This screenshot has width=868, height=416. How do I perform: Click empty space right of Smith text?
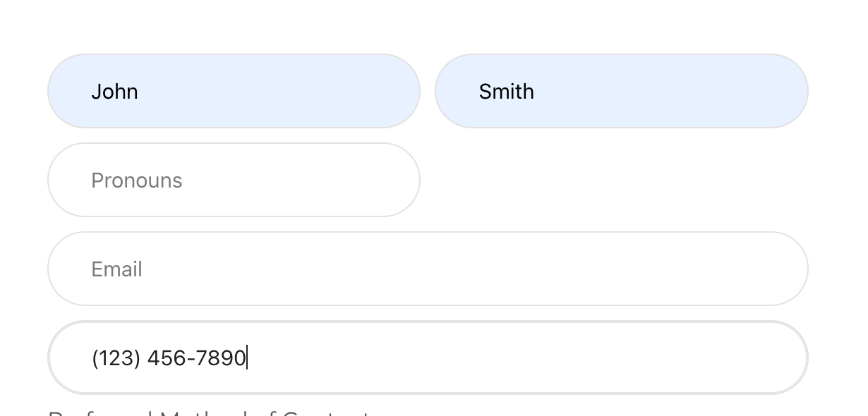coord(670,91)
